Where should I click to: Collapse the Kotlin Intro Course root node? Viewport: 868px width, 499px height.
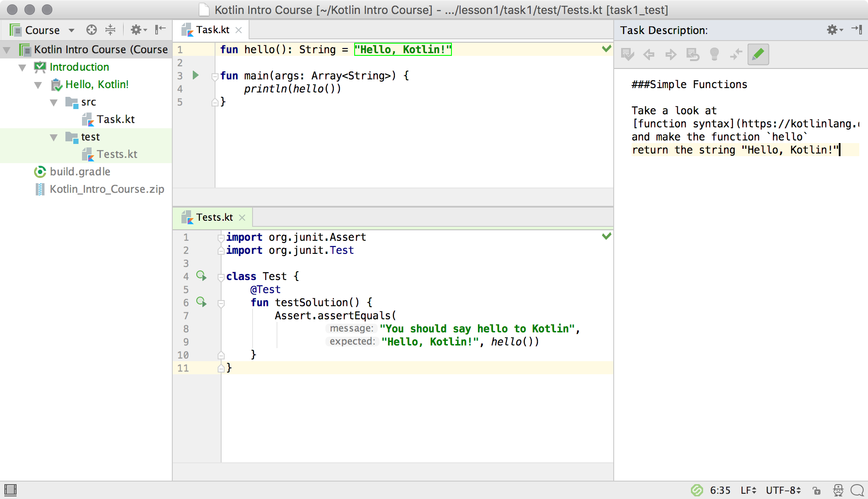[7, 50]
